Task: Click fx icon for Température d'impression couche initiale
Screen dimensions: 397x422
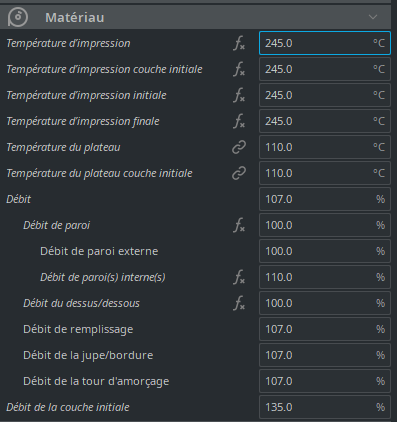Action: [239, 69]
